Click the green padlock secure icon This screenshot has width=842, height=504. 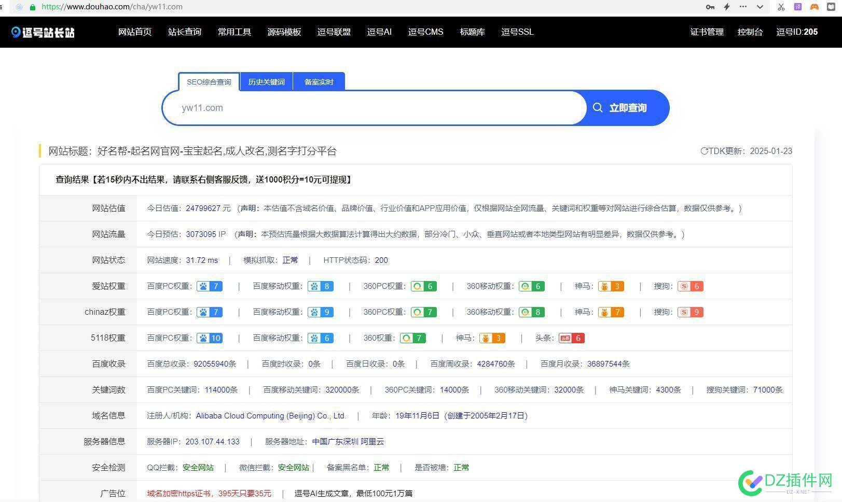point(33,7)
